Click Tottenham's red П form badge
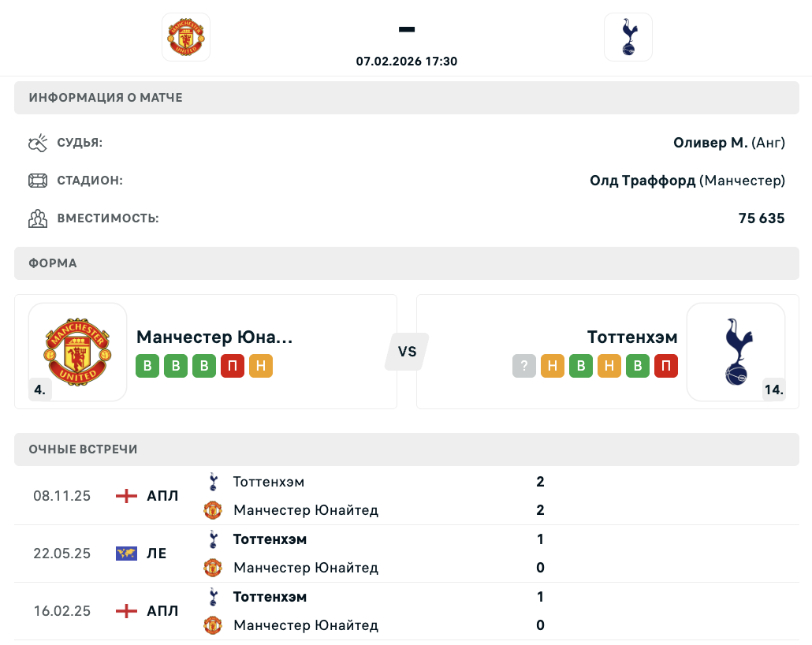 pos(666,366)
